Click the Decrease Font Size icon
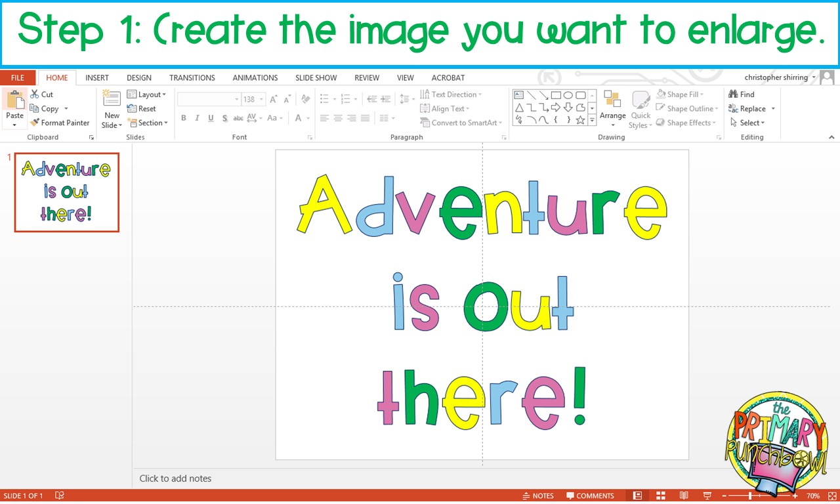The image size is (840, 504). (x=287, y=99)
